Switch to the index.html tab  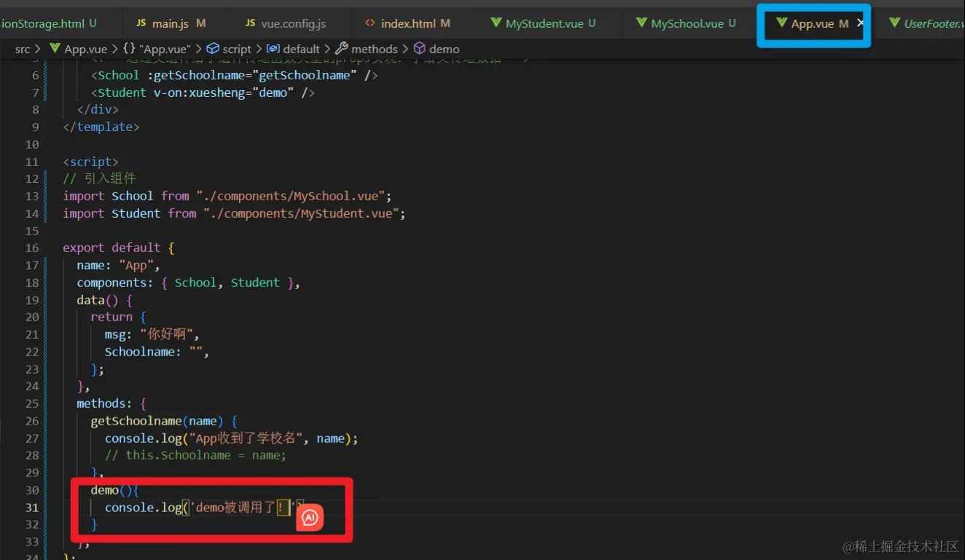(408, 23)
